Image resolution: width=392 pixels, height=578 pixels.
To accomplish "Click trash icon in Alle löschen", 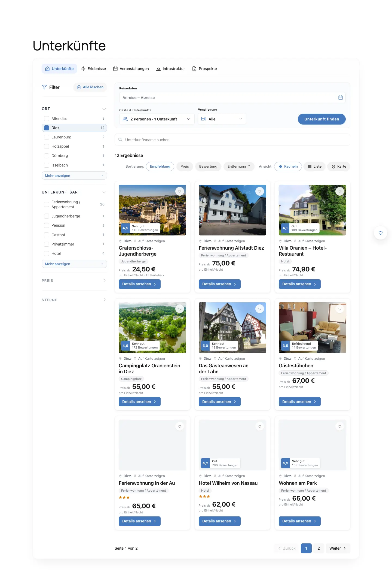I will 79,87.
